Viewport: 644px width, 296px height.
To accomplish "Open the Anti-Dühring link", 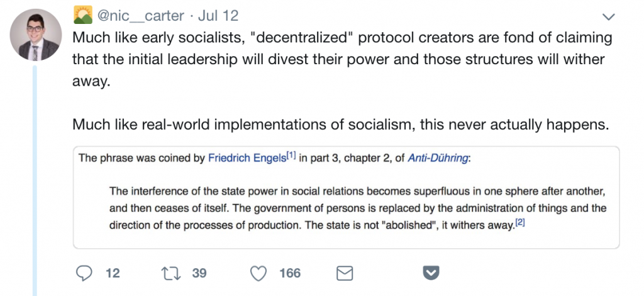I will click(x=438, y=159).
